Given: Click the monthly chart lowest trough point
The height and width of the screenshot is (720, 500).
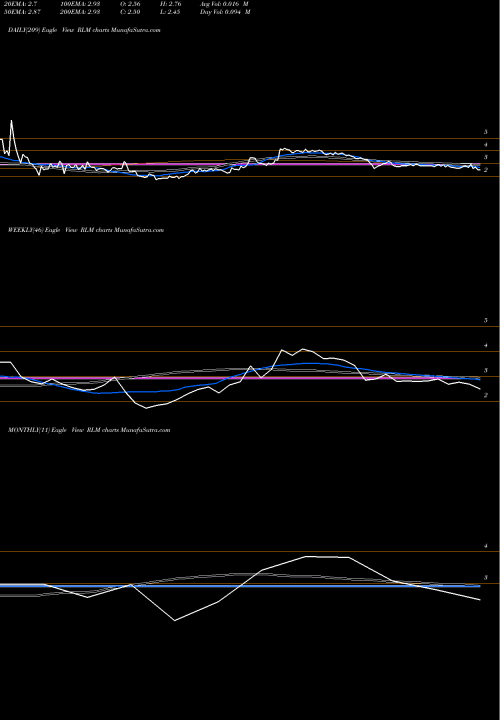Looking at the screenshot, I should [175, 620].
